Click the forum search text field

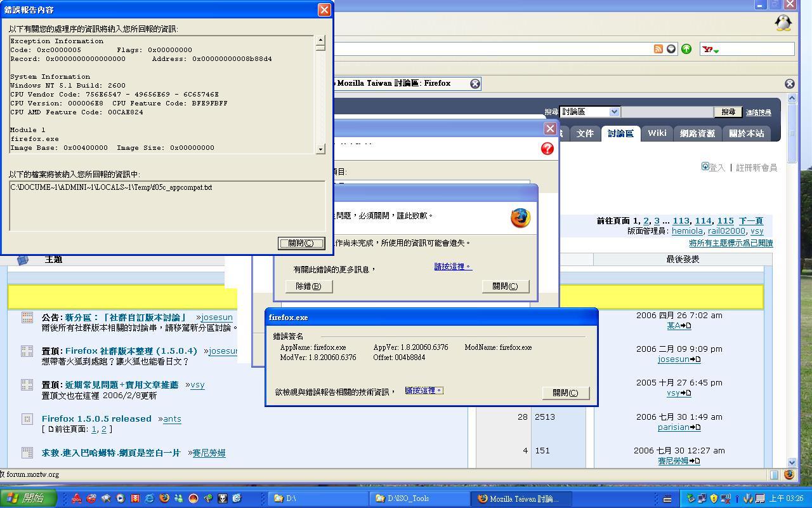[x=667, y=112]
